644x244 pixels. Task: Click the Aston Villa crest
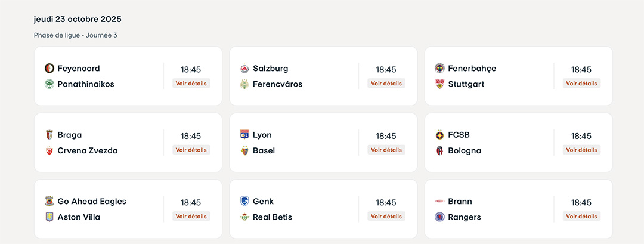[49, 217]
